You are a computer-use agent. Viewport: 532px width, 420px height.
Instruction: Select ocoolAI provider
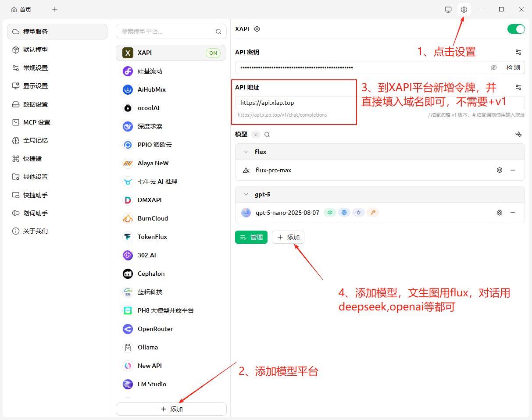click(171, 108)
